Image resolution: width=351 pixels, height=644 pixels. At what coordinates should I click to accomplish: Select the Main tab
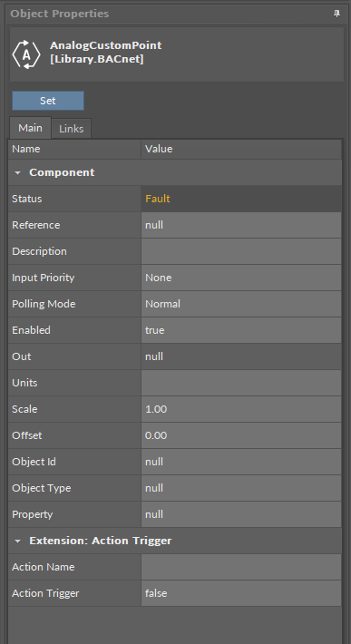pyautogui.click(x=30, y=128)
